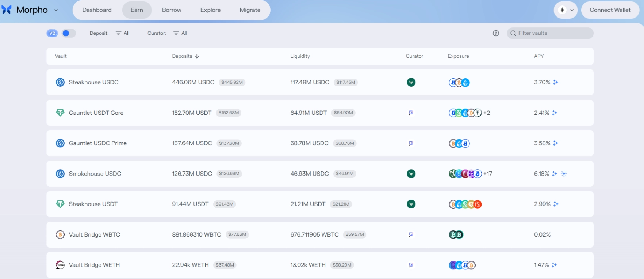Screen dimensions: 644x279
Task: Open the Curator filter dropdown
Action: 180,33
